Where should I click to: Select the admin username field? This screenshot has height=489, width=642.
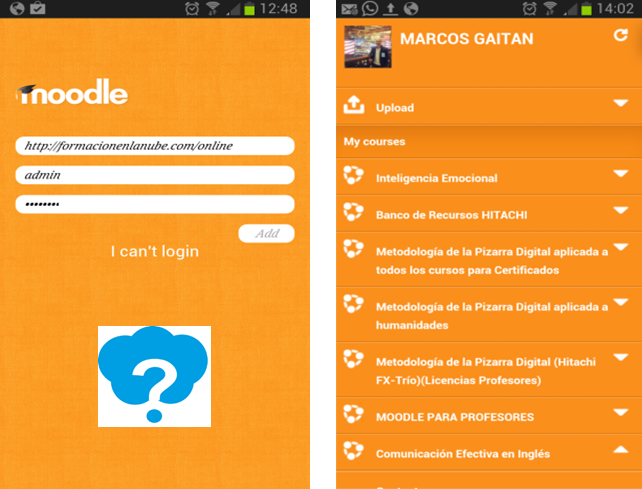pos(154,175)
